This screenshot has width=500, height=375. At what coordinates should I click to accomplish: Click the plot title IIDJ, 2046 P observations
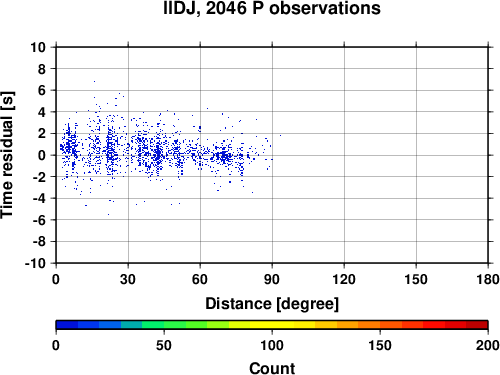point(272,8)
